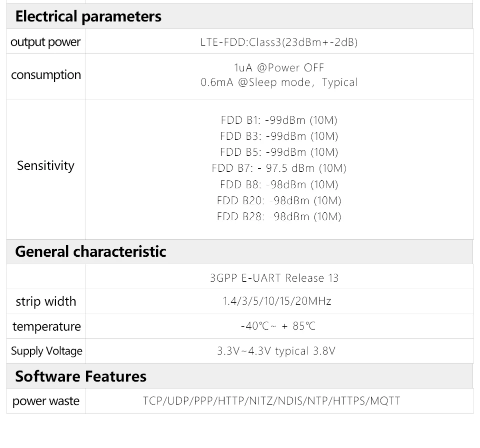This screenshot has height=448, width=480.
Task: Click the 3GPP E-UART Release 13 text
Action: point(274,278)
